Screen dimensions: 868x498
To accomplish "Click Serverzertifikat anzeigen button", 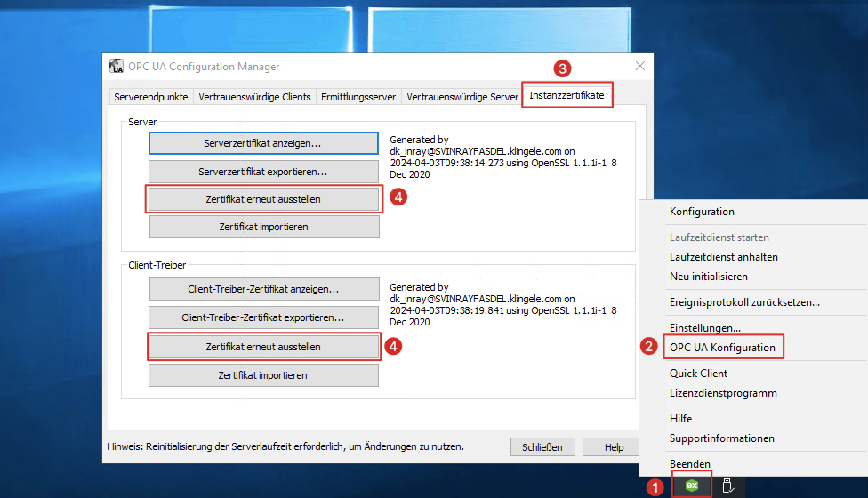I will pyautogui.click(x=263, y=143).
